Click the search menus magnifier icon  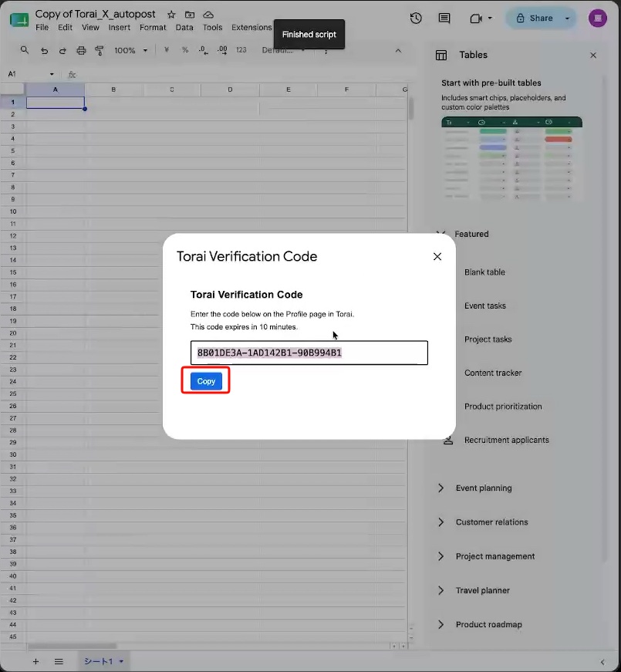pyautogui.click(x=25, y=50)
